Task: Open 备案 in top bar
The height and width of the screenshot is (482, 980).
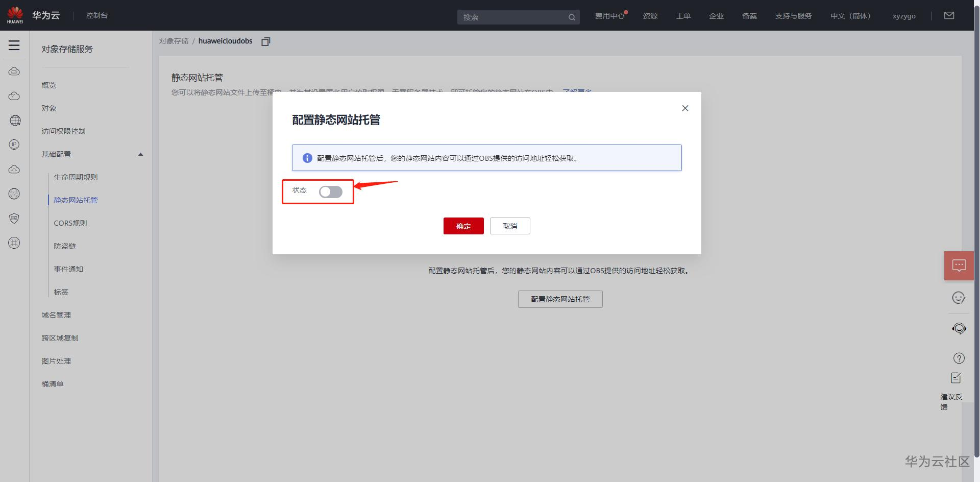Action: [x=750, y=16]
